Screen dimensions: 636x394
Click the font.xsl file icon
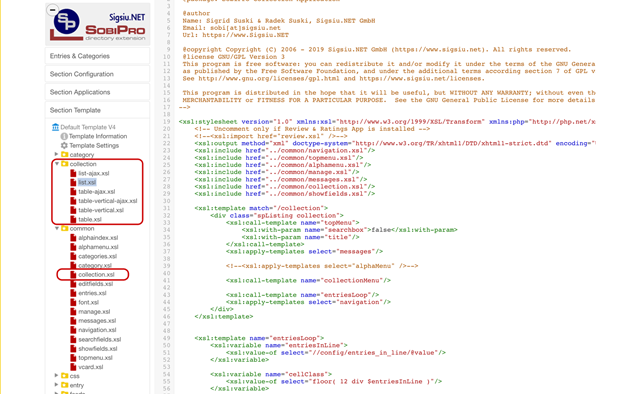pos(73,302)
